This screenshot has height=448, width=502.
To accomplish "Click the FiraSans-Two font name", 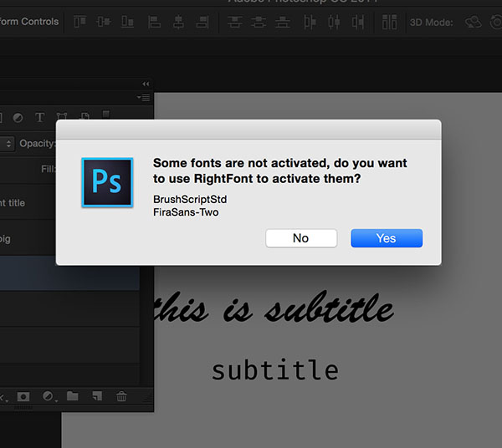I will tap(186, 212).
